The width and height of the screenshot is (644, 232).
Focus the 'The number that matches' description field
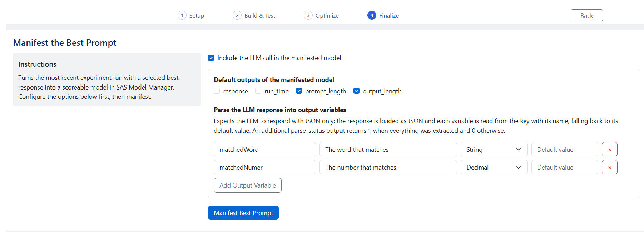388,167
